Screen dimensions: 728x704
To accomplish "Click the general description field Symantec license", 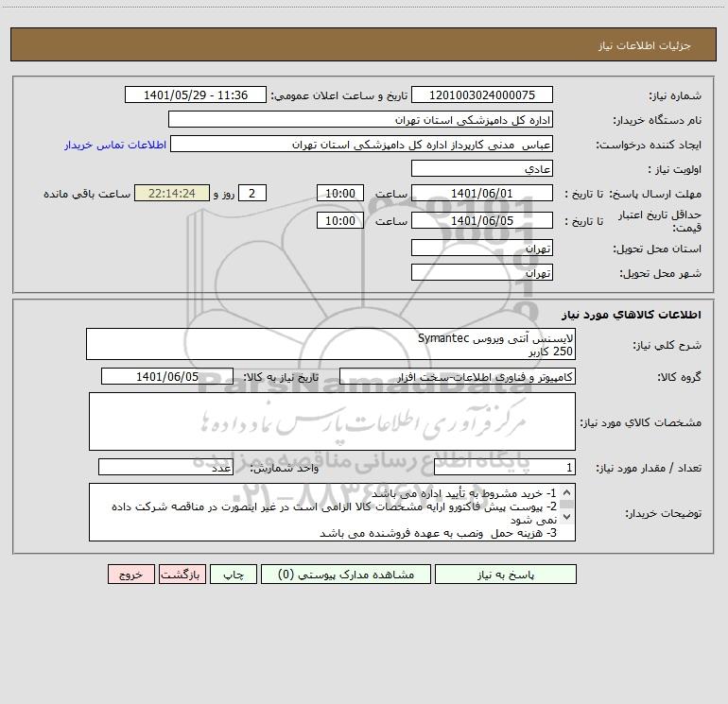I will (x=331, y=344).
